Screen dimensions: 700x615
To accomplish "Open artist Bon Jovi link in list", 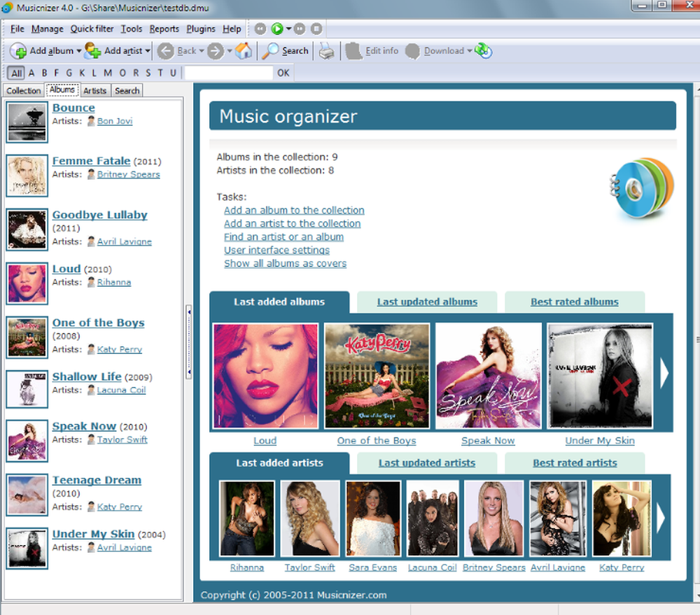I will click(x=115, y=121).
